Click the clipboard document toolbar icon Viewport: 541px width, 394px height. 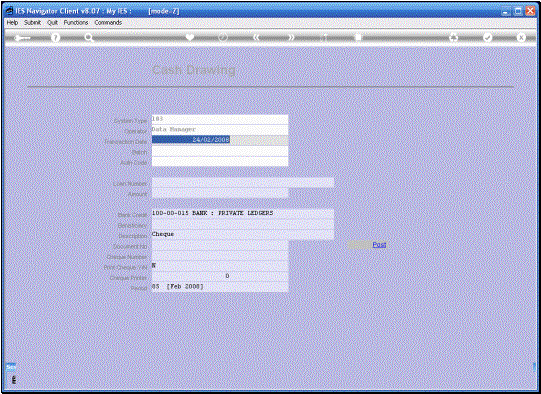(x=358, y=37)
